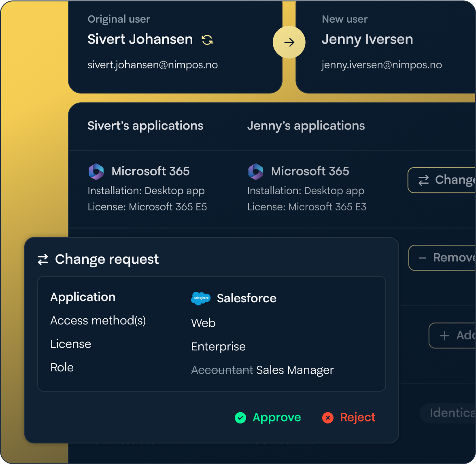Click the minus icon on the Remove button
476x464 pixels.
tap(423, 258)
